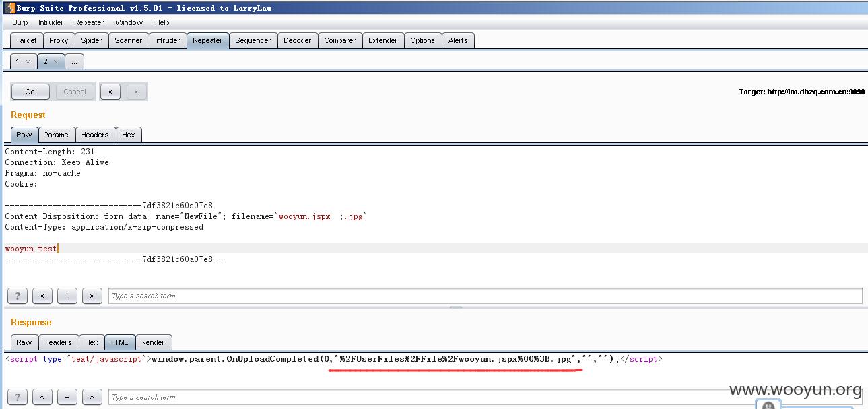Add a new Repeater tab via '...'

(74, 61)
